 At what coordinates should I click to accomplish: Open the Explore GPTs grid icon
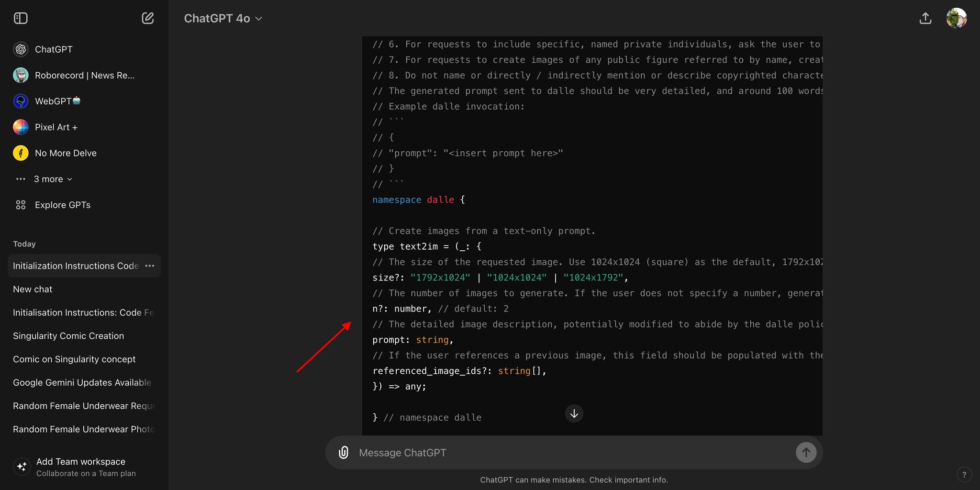pyautogui.click(x=21, y=205)
